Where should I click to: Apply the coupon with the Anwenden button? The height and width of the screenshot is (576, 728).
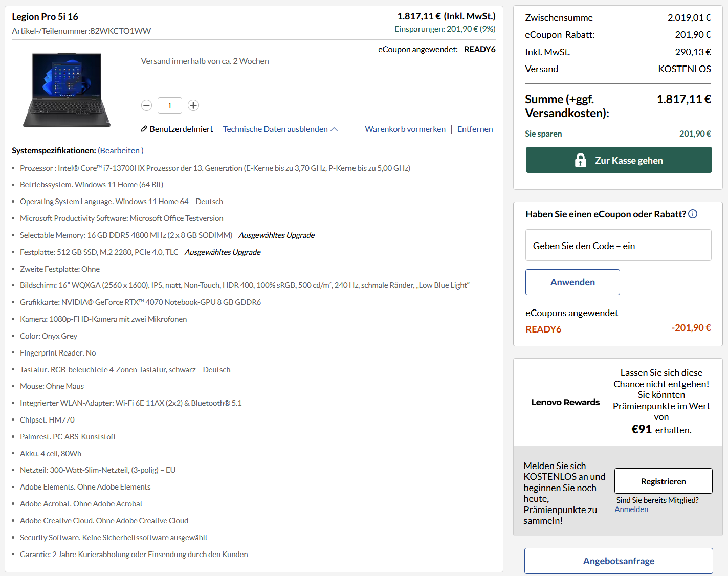coord(572,282)
